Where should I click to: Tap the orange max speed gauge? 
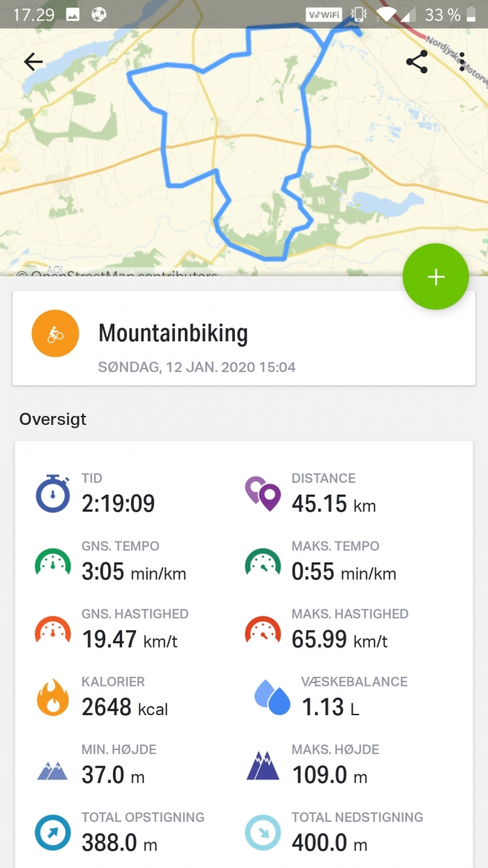[263, 629]
